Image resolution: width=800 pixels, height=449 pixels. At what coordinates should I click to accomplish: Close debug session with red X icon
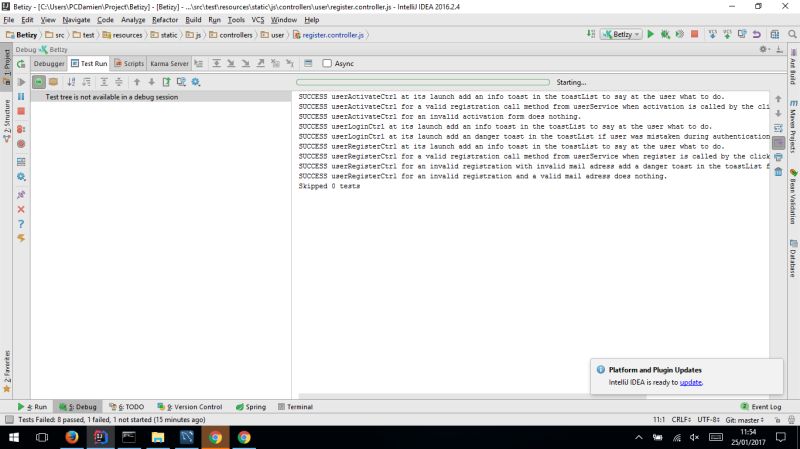coord(21,209)
